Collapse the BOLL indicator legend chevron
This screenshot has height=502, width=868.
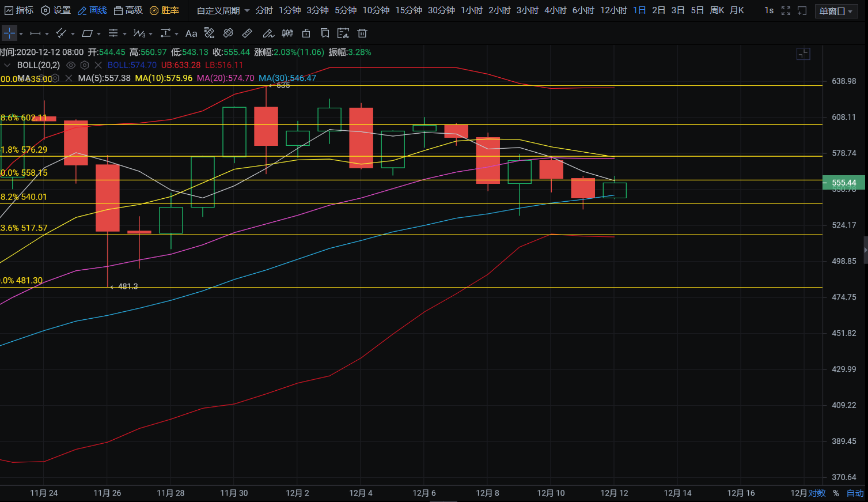click(x=7, y=65)
